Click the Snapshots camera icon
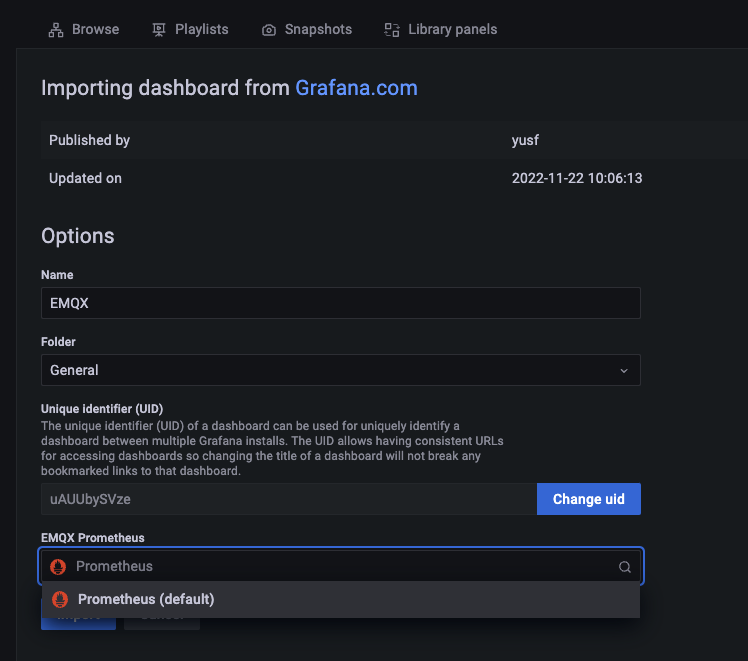 [x=269, y=30]
